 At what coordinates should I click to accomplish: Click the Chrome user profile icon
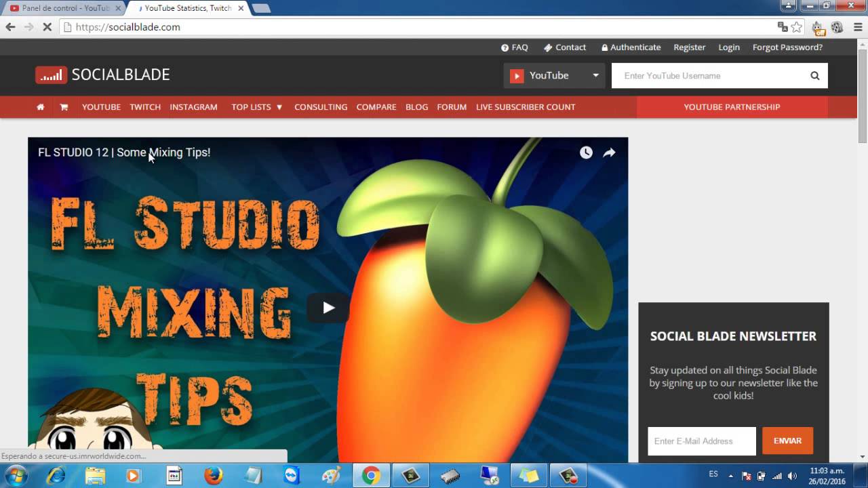point(788,6)
